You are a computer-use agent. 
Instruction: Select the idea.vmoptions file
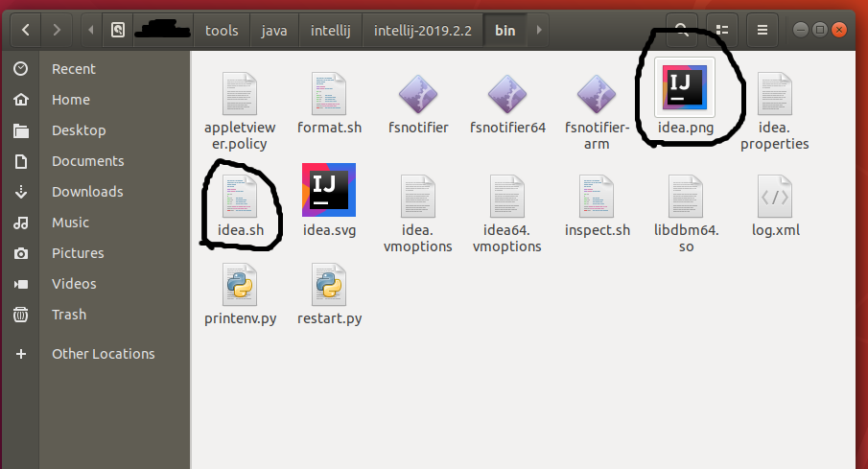click(418, 214)
